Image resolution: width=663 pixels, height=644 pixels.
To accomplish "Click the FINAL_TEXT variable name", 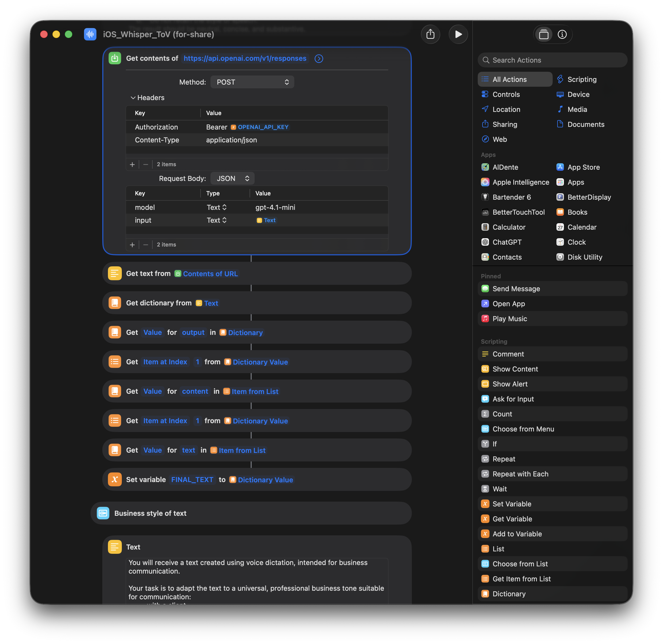I will (192, 480).
